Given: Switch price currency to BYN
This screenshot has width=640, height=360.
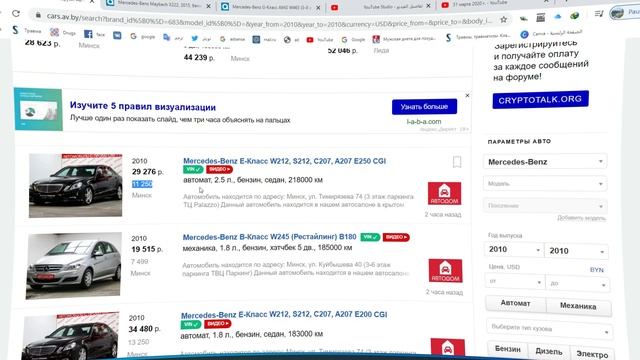Looking at the screenshot, I should 596,270.
